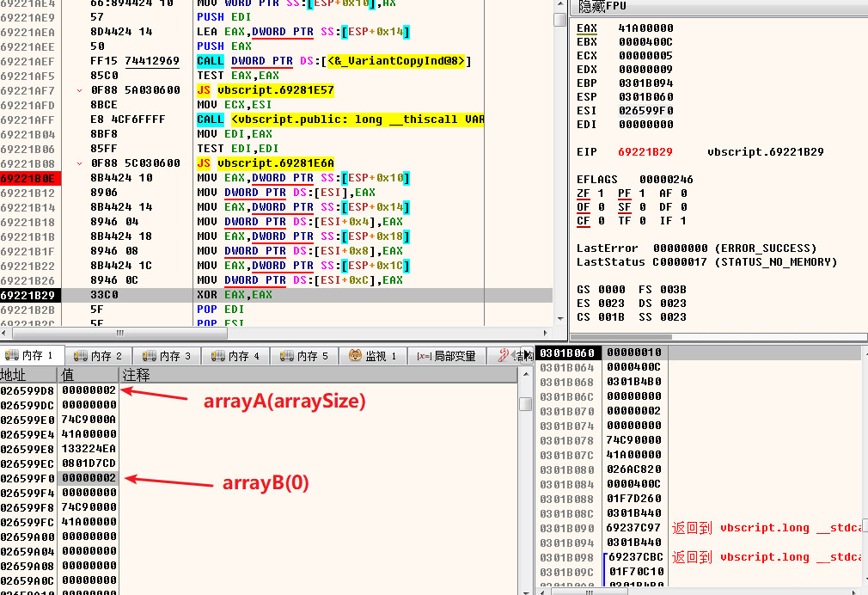Click the EIP value 69221B29
Screen dimensions: 868x595
pyautogui.click(x=645, y=152)
